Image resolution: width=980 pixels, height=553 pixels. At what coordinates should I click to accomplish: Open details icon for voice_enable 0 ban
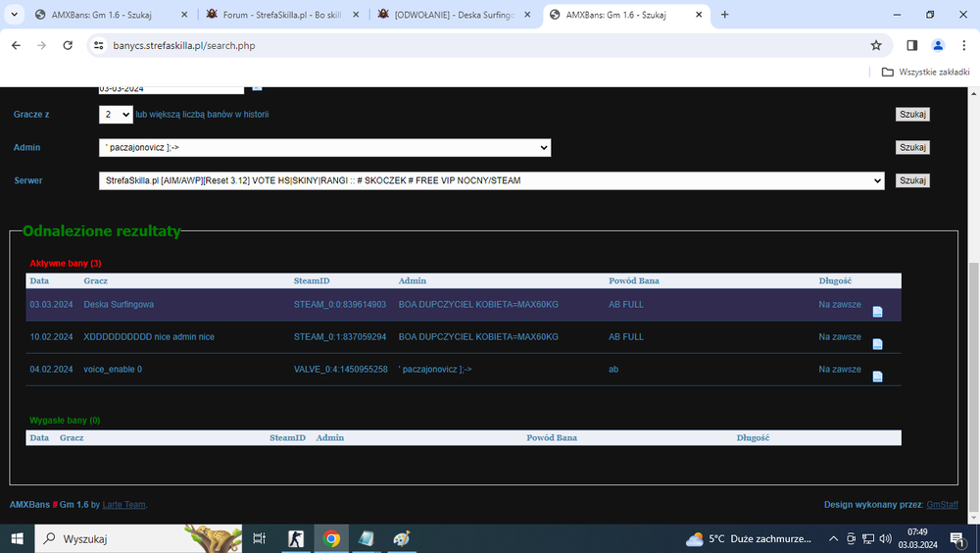pos(877,377)
